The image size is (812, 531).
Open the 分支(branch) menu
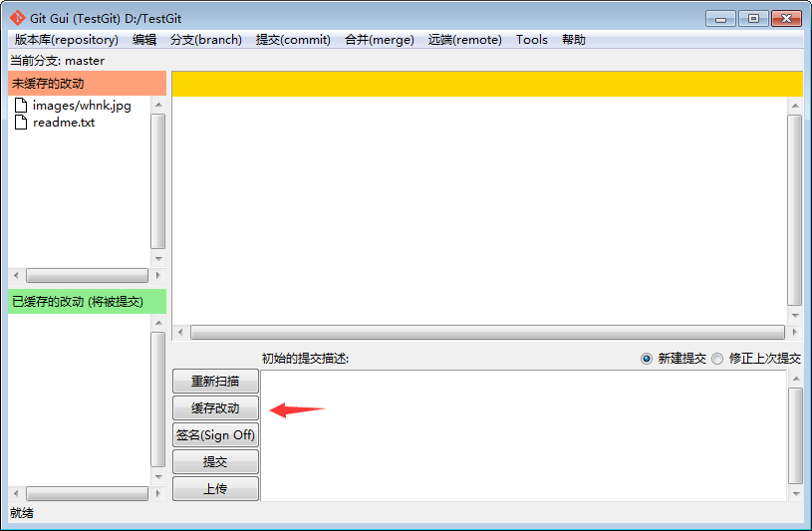point(206,40)
